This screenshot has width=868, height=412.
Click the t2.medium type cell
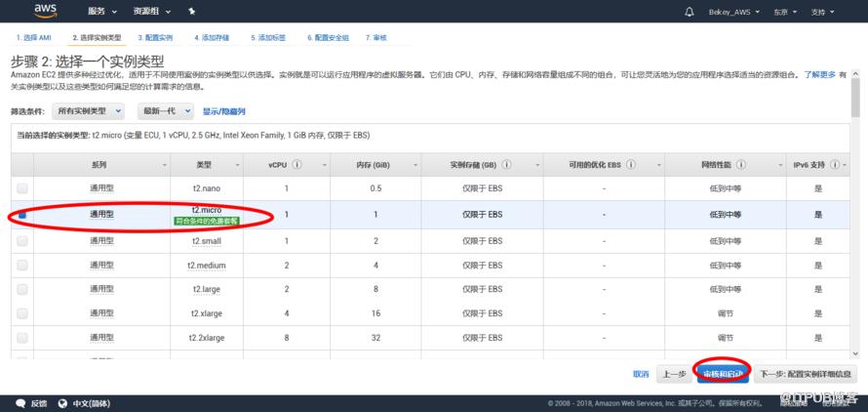pos(207,265)
